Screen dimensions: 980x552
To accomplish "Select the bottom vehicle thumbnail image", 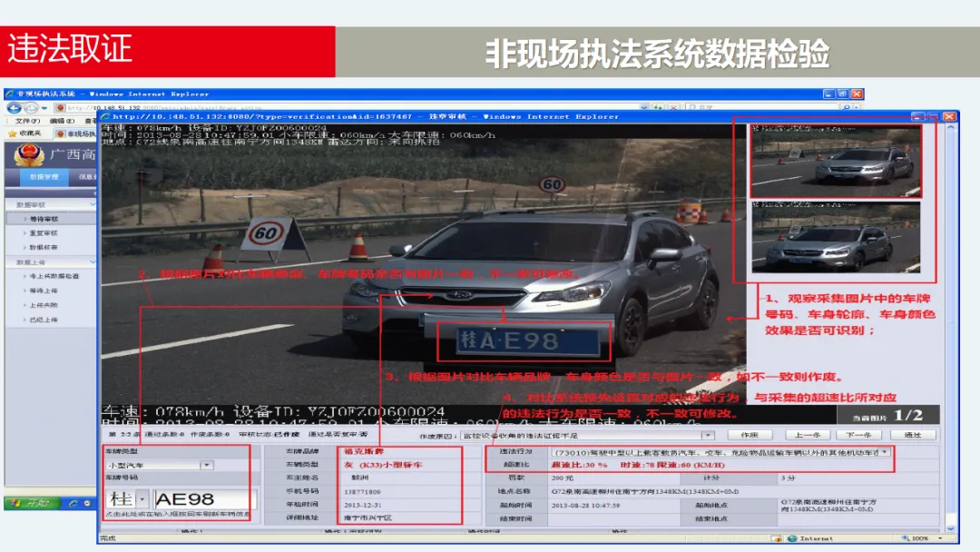I will [x=836, y=236].
